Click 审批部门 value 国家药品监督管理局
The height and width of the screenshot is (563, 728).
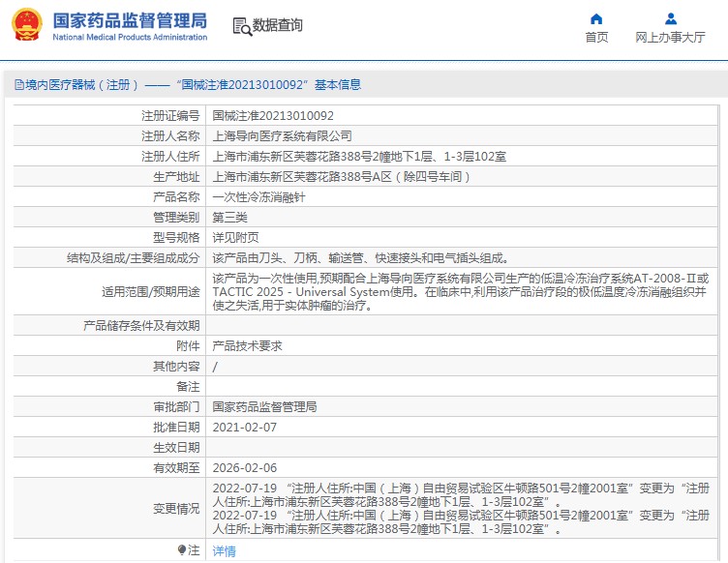pos(264,406)
